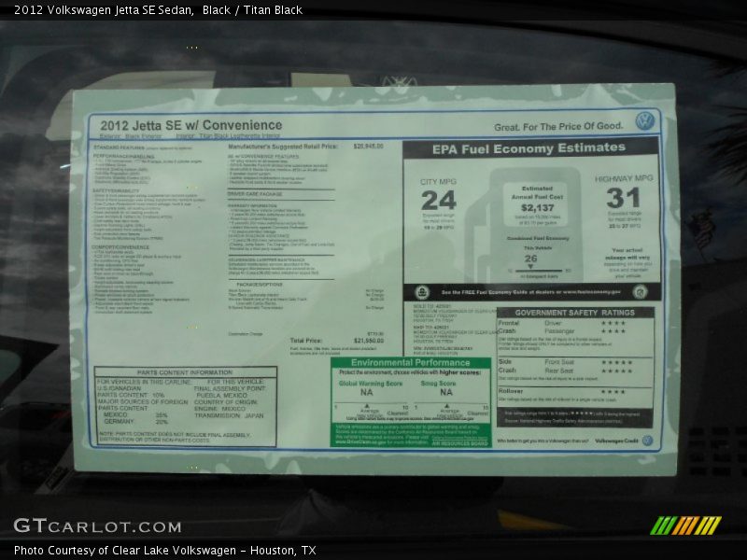
Task: Click the Clear Lake Volkswagen photo credit
Action: (x=164, y=551)
